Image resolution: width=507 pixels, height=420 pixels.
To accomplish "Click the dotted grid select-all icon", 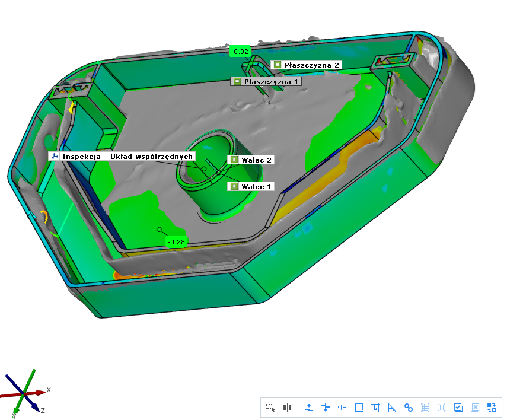I will 425,408.
